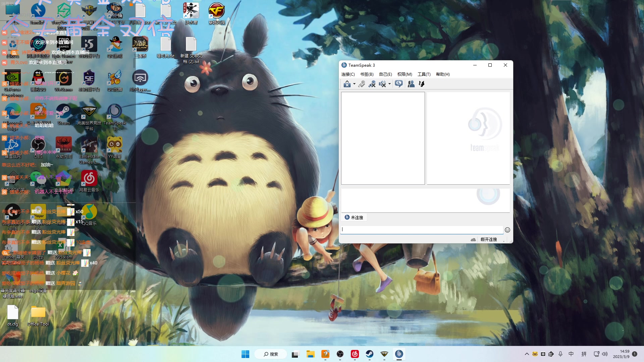The width and height of the screenshot is (644, 362).
Task: Click into the TeamSpeak chat input field
Action: coord(422,230)
